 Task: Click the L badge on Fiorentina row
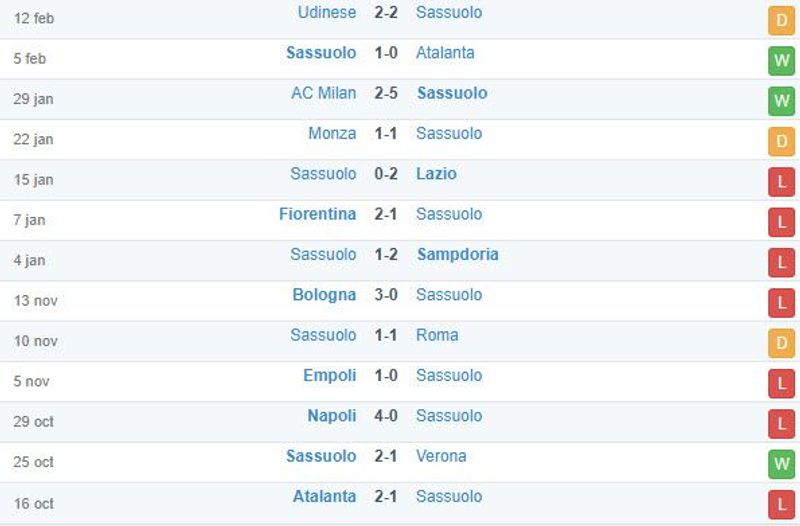pos(781,222)
